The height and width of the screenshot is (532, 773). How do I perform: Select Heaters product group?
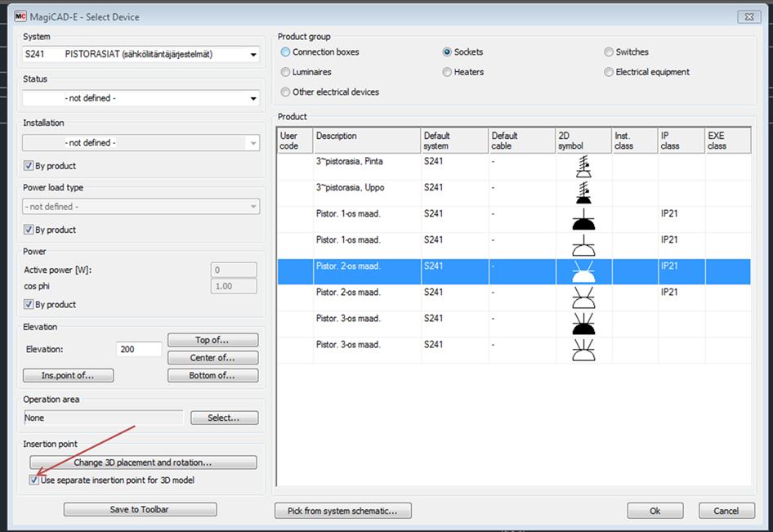point(447,72)
